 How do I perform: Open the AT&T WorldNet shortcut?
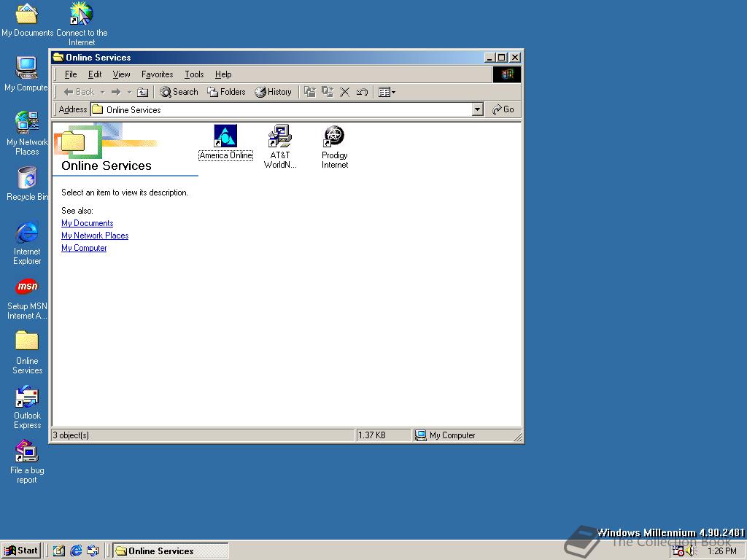(280, 147)
